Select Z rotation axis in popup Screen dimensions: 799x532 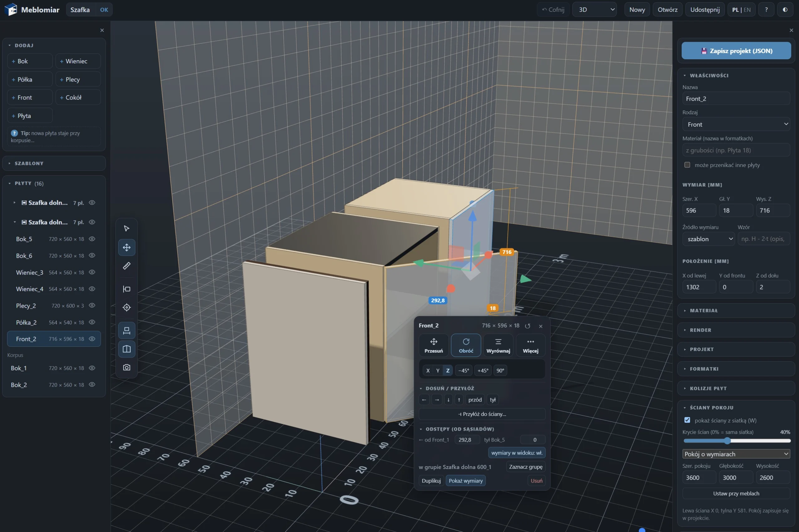[x=448, y=370]
